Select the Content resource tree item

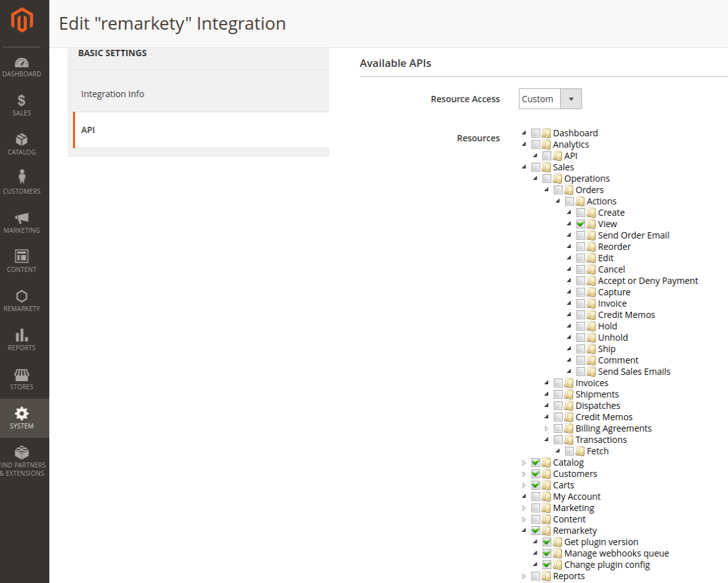[x=570, y=519]
